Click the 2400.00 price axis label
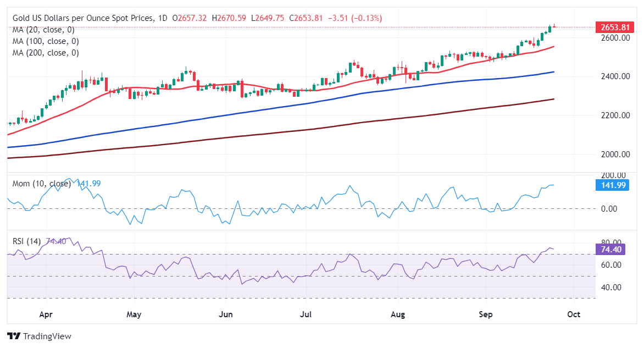The width and height of the screenshot is (644, 348). pos(615,76)
